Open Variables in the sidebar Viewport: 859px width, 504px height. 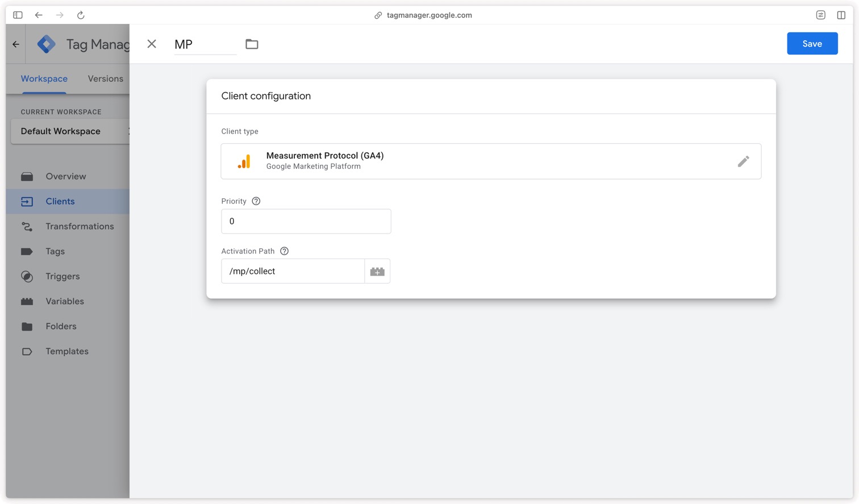tap(68, 301)
